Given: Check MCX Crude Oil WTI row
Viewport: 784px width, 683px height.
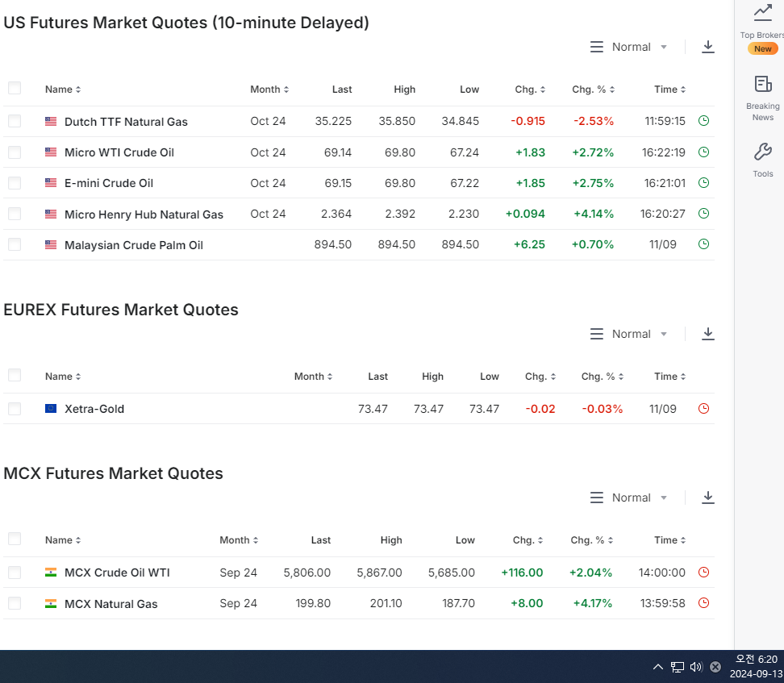Looking at the screenshot, I should click(x=15, y=573).
